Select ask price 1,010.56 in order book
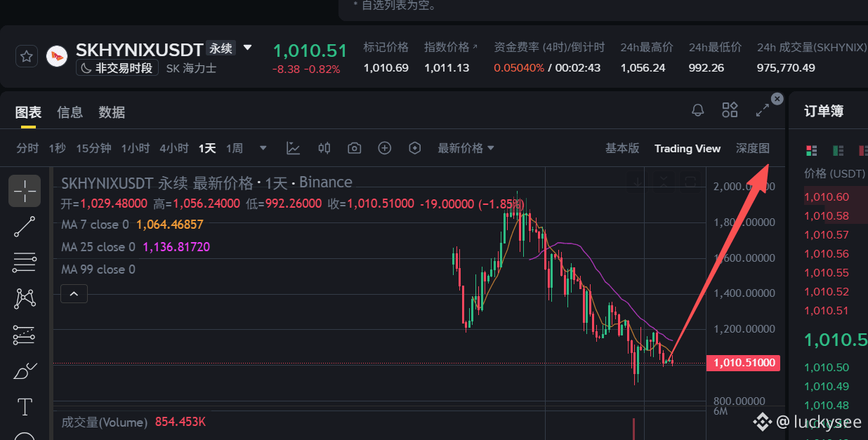 tap(827, 254)
